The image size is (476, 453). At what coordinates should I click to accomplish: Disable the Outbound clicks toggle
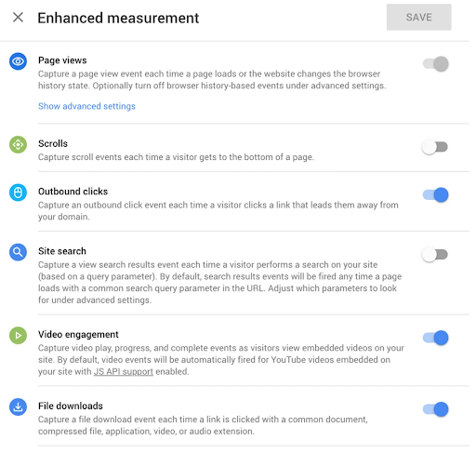pos(435,195)
